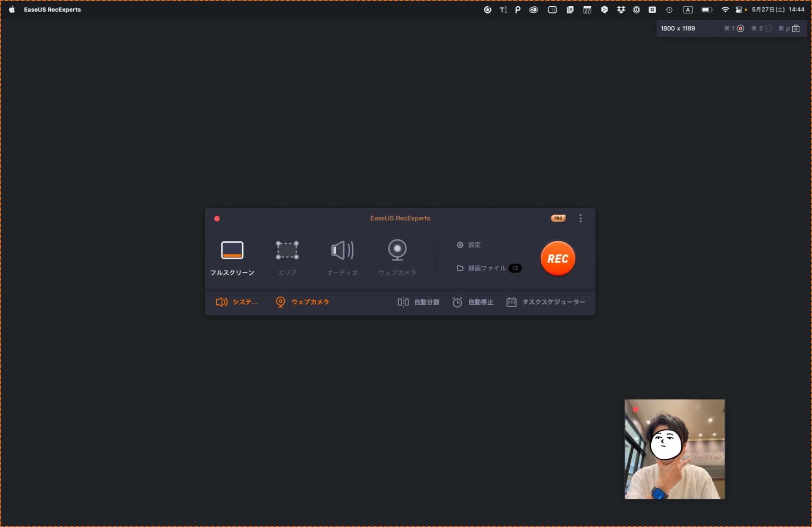Select the Area recording mode icon

point(287,250)
